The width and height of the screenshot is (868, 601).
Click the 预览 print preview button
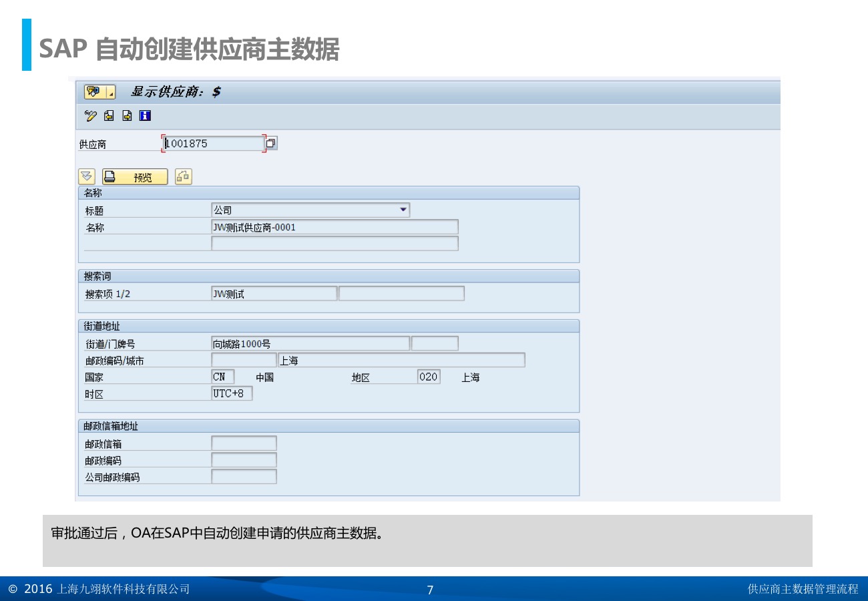(135, 177)
